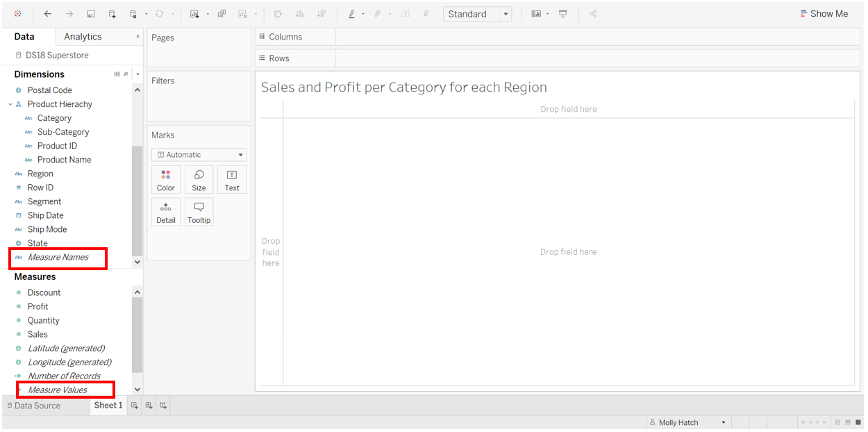This screenshot has height=432, width=868.
Task: Create a new worksheet from the toolbar
Action: 194,13
